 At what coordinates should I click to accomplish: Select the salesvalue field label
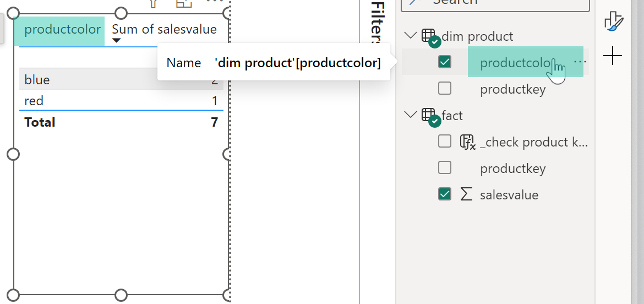coord(509,195)
